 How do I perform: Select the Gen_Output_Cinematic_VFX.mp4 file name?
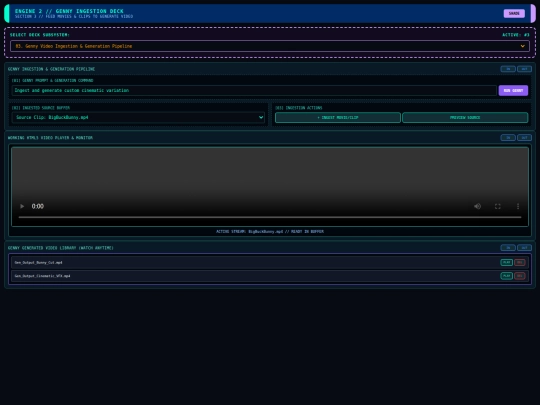42,276
